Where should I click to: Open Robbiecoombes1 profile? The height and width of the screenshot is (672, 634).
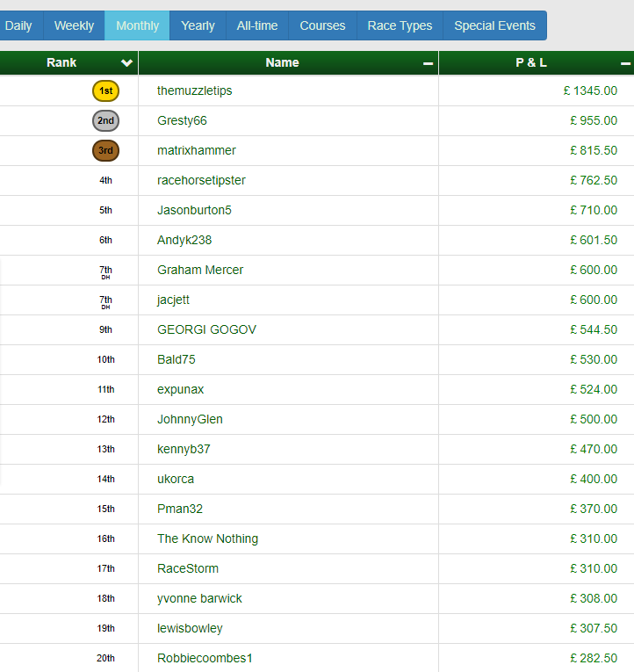[205, 658]
